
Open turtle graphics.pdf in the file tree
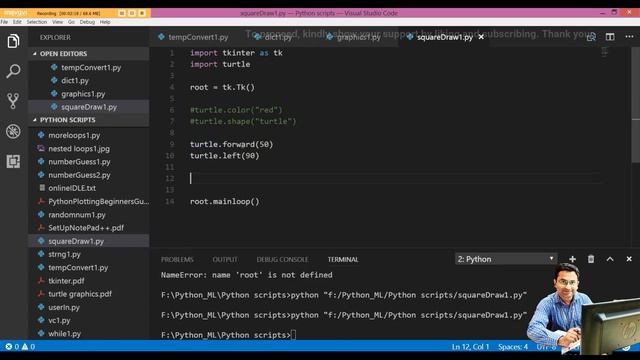click(x=89, y=294)
